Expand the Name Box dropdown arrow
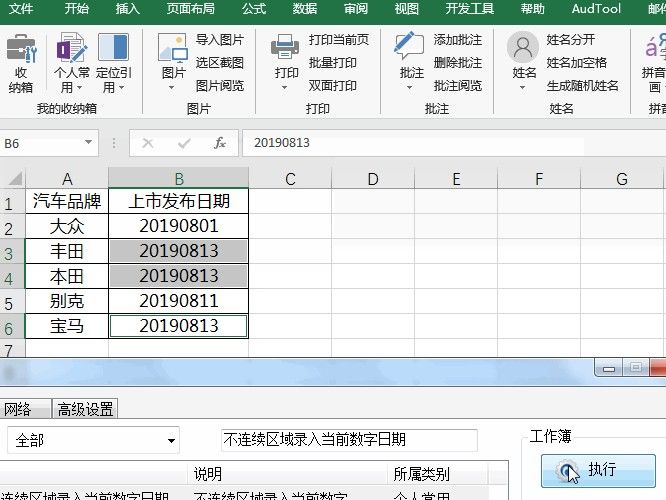 point(88,142)
